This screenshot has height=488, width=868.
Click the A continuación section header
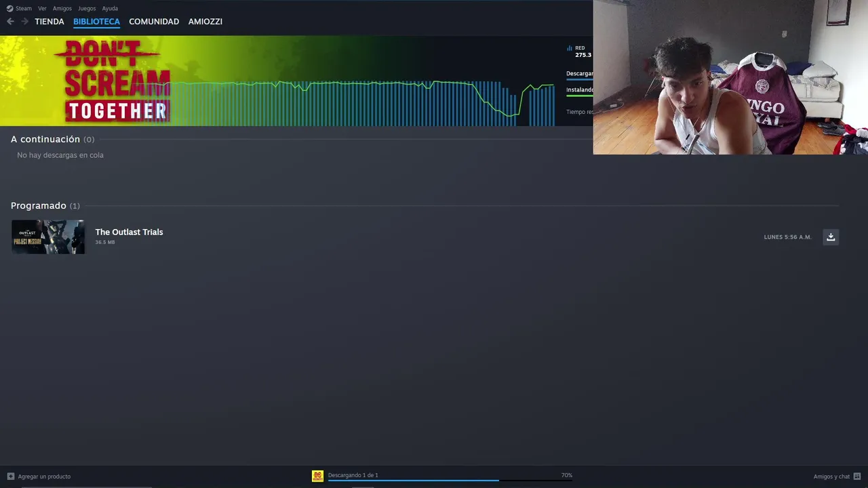[52, 139]
